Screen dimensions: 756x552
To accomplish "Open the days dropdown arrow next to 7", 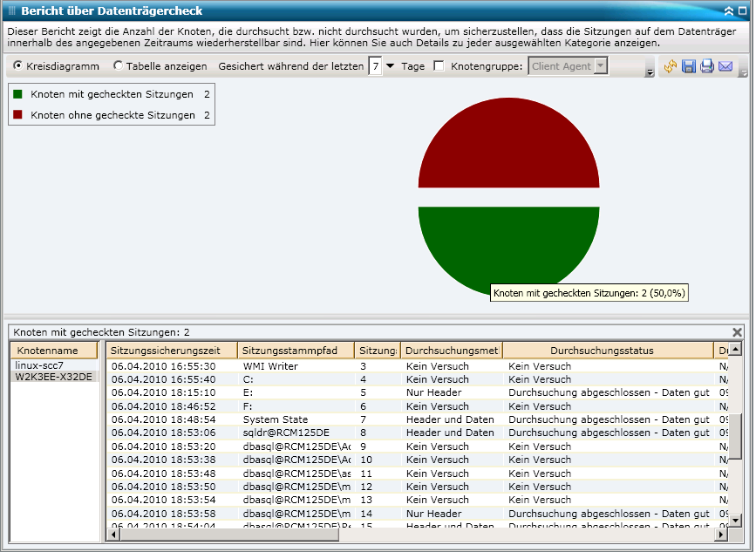I will 390,66.
